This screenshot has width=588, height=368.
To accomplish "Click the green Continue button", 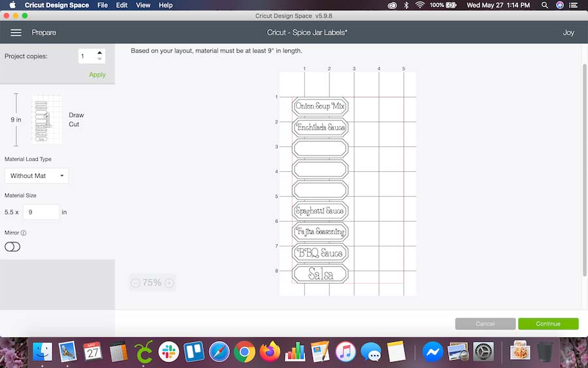I will (548, 324).
